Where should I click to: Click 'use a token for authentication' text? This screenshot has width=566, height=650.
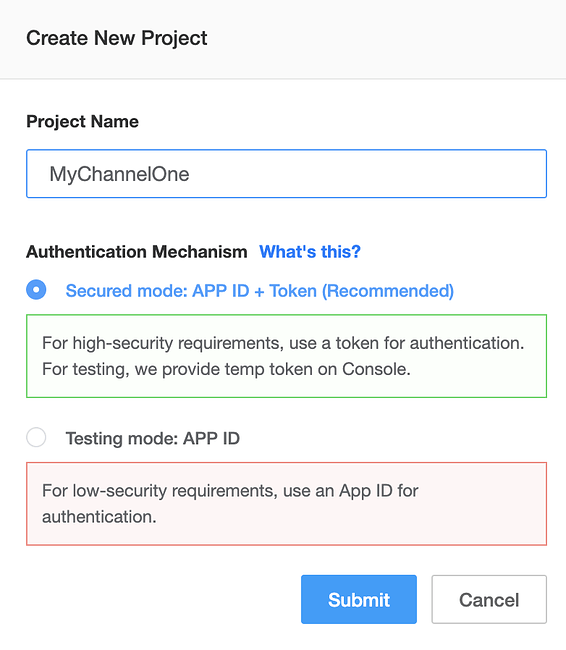[407, 343]
